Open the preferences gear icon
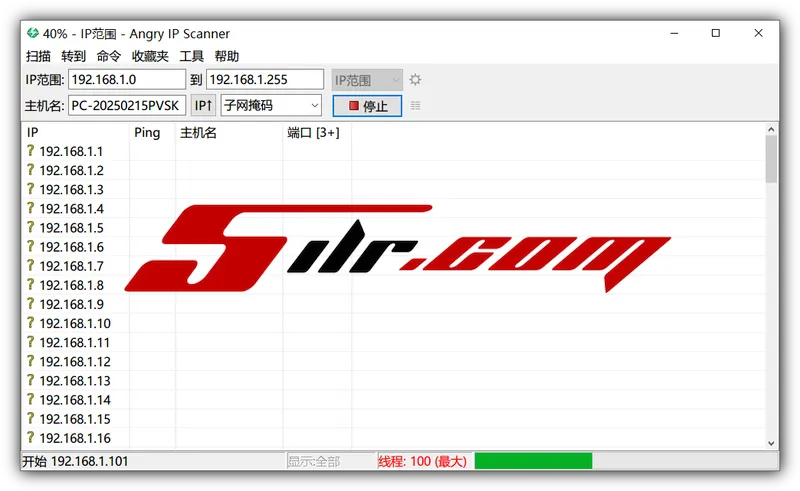800x491 pixels. (415, 80)
